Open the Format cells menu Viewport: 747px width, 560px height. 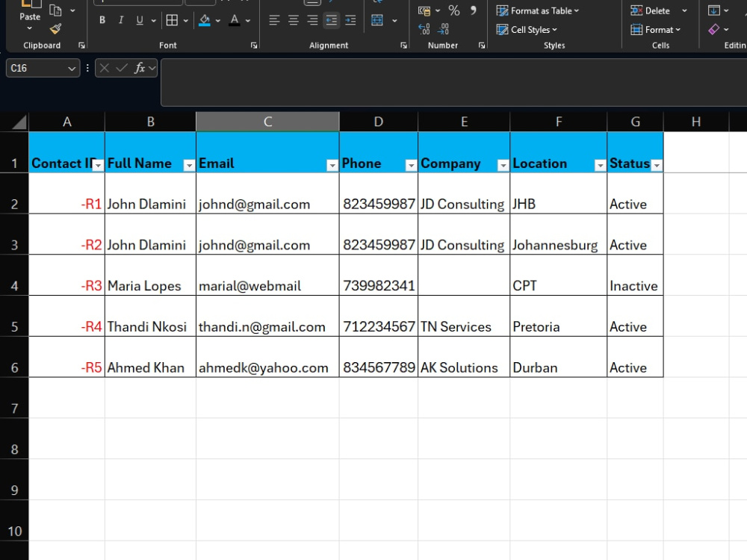(656, 30)
